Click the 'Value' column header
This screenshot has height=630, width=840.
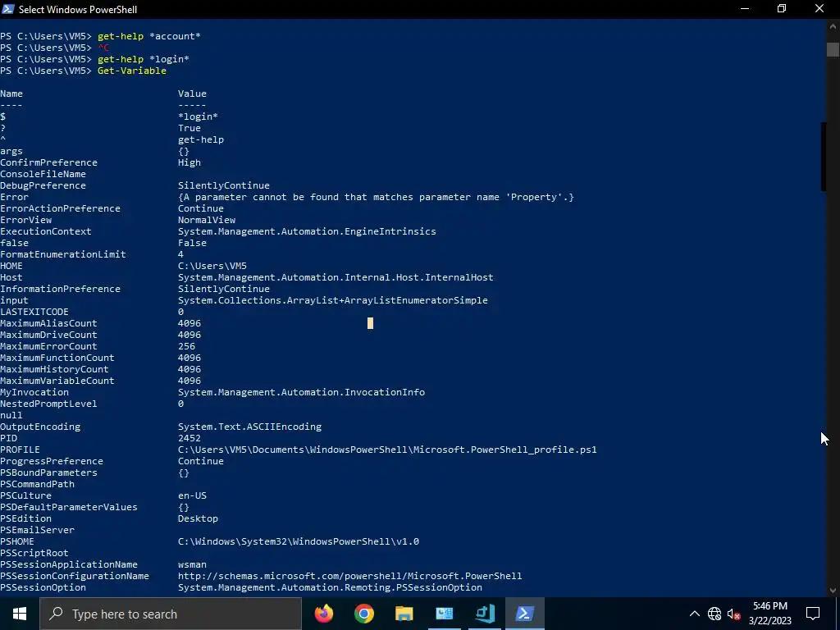pyautogui.click(x=192, y=94)
